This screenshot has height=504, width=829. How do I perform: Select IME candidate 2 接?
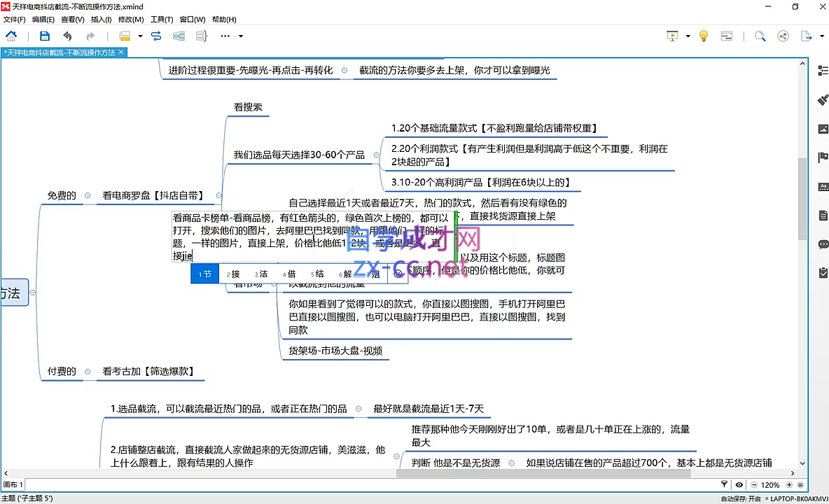(x=233, y=274)
